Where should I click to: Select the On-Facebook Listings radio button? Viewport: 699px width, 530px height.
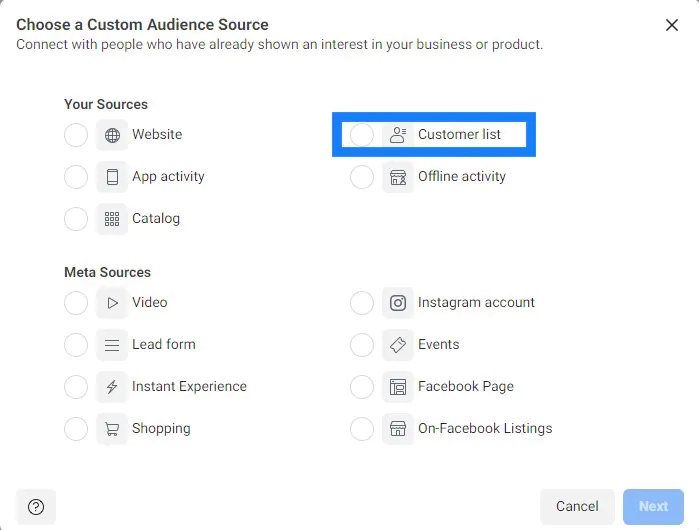point(362,429)
